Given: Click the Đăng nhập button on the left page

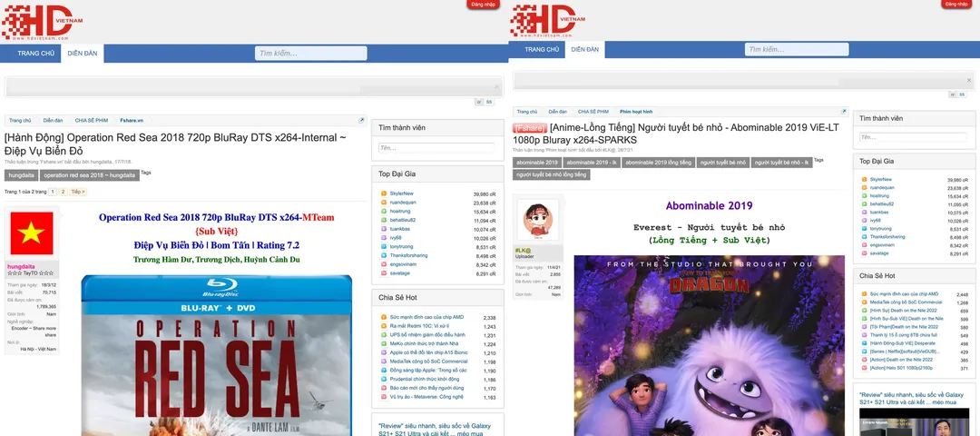Looking at the screenshot, I should click(x=484, y=5).
